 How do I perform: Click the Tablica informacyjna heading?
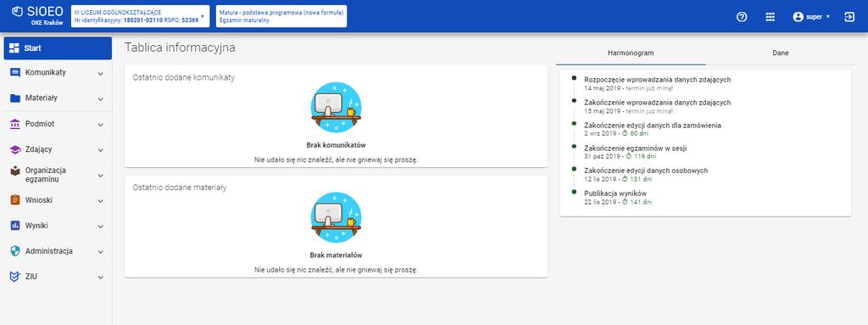(x=180, y=48)
